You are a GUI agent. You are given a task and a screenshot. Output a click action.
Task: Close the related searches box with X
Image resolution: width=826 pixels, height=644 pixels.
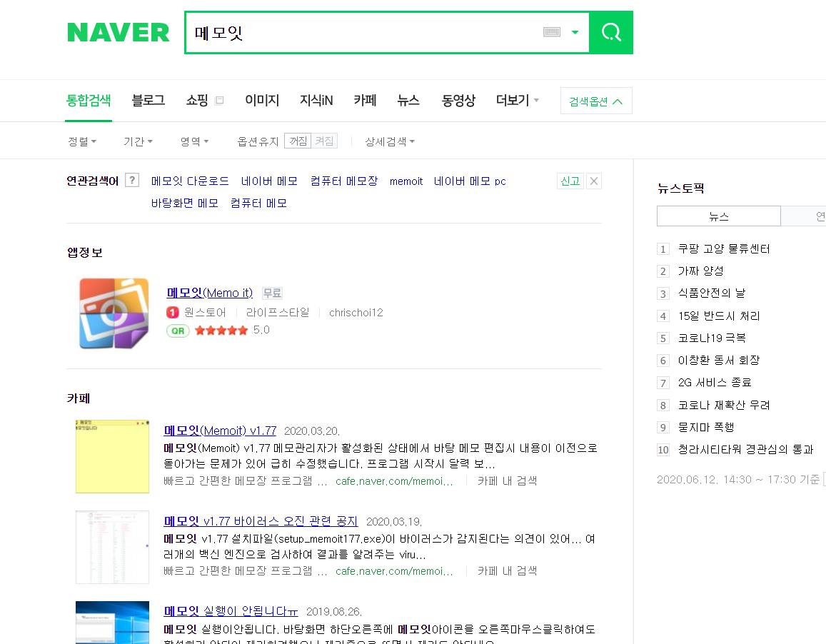coord(594,181)
